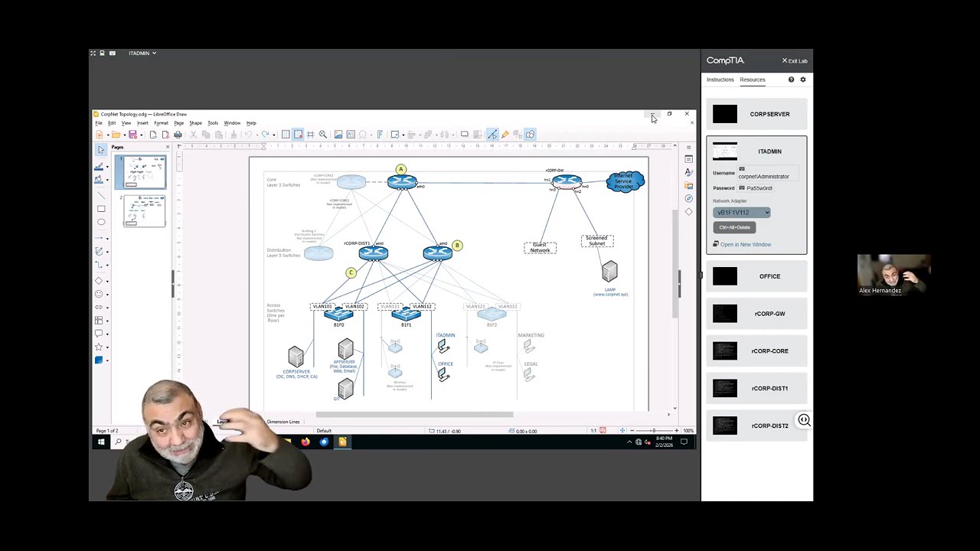Open the sidebar Styles panel icon
This screenshot has height=551, width=980.
[688, 171]
